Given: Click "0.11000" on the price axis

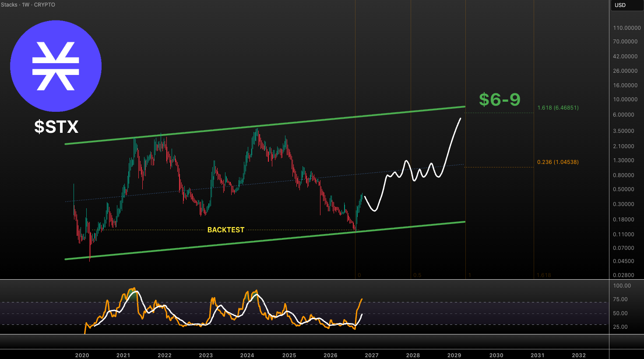Looking at the screenshot, I should 623,235.
